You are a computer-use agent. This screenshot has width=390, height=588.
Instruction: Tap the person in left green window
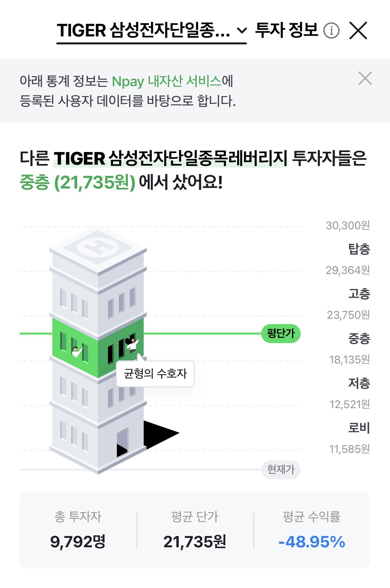coord(77,351)
